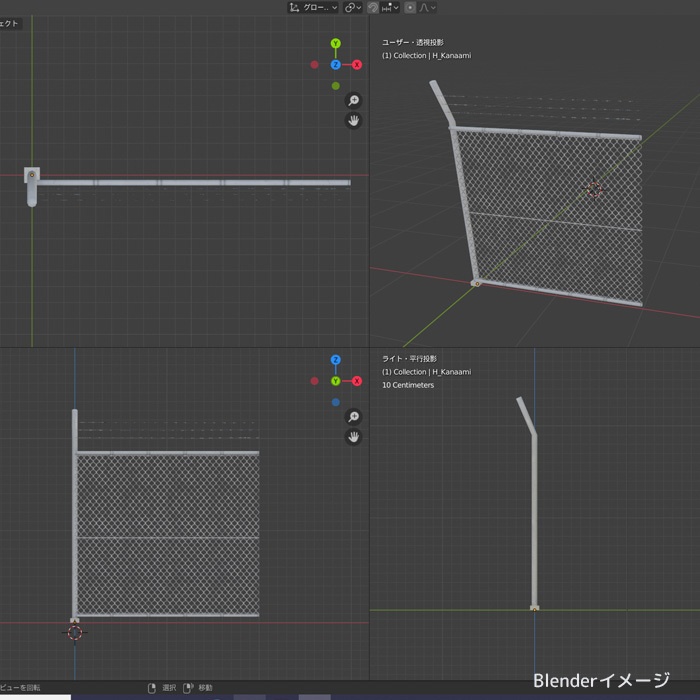Click blue Z axis ball in front-view gizmo
This screenshot has height=700, width=700.
click(336, 360)
